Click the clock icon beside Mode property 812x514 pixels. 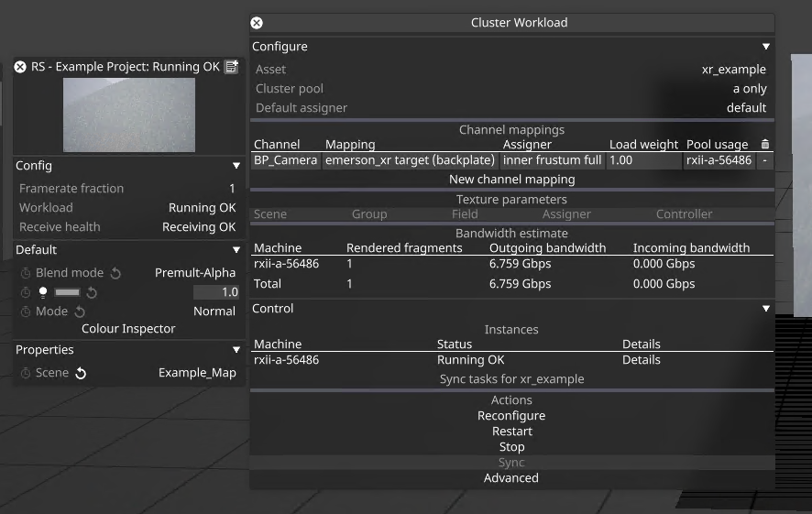26,312
